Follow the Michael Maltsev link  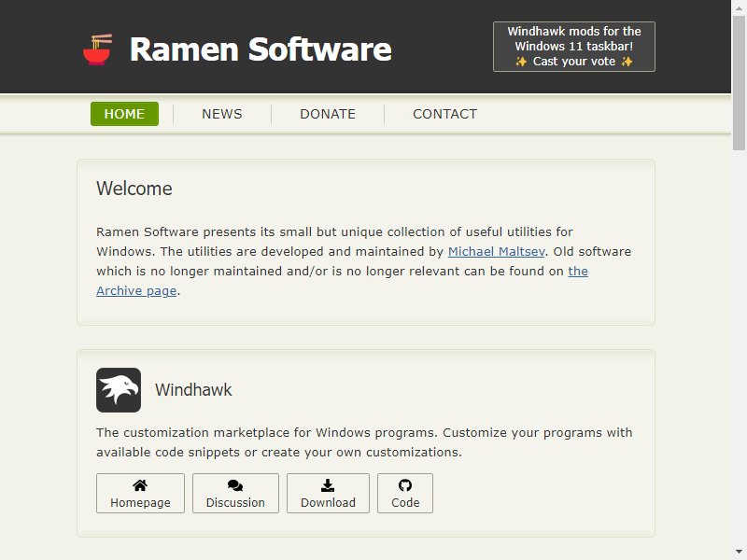(x=496, y=251)
